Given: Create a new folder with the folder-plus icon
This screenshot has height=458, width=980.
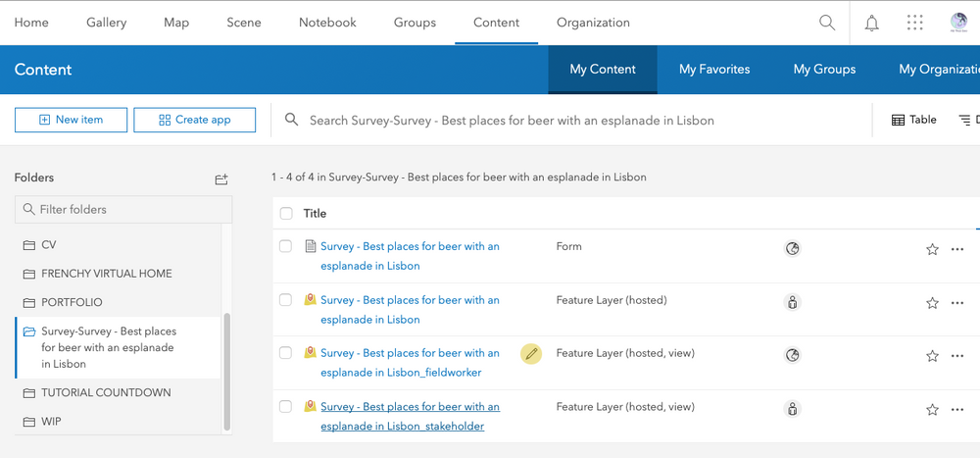Looking at the screenshot, I should (221, 178).
